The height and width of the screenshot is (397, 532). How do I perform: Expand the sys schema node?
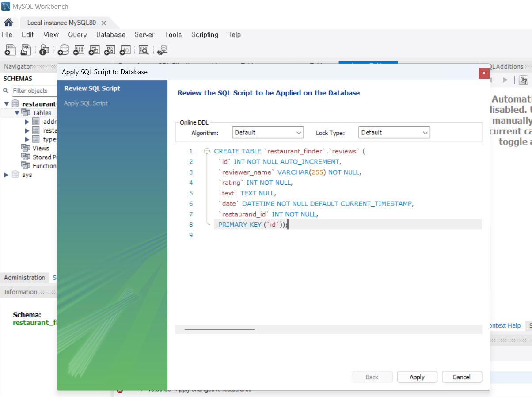(6, 175)
